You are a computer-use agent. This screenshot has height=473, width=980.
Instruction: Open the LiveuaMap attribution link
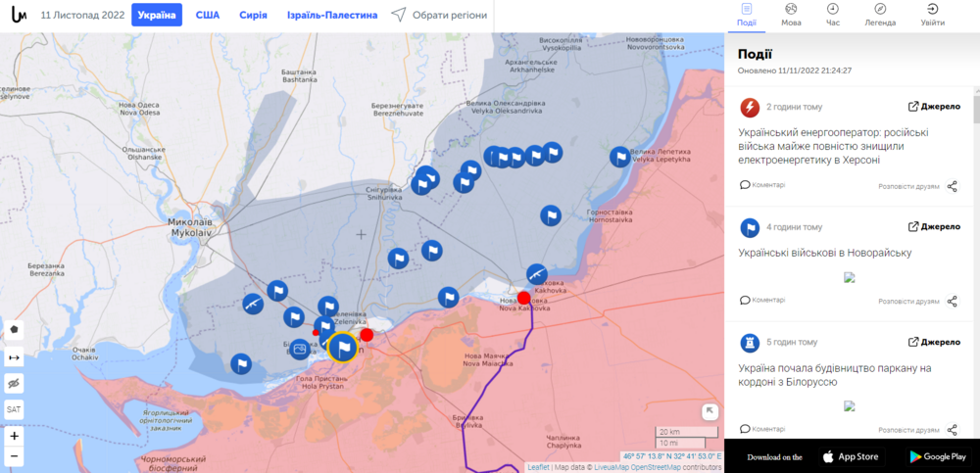[x=611, y=467]
